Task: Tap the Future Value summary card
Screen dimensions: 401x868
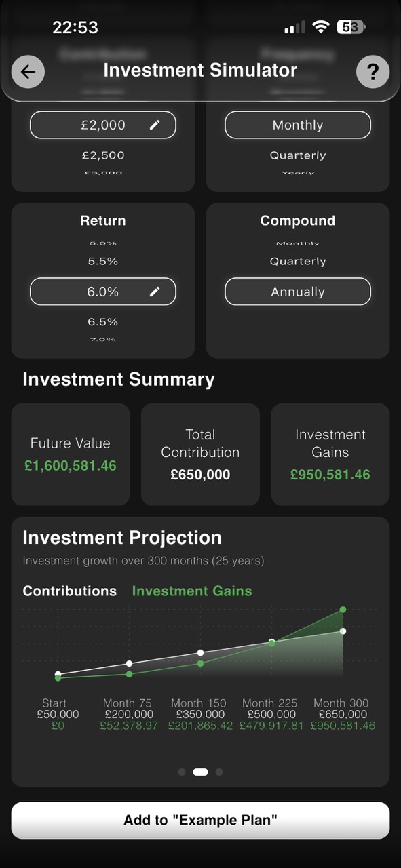Action: (x=69, y=454)
